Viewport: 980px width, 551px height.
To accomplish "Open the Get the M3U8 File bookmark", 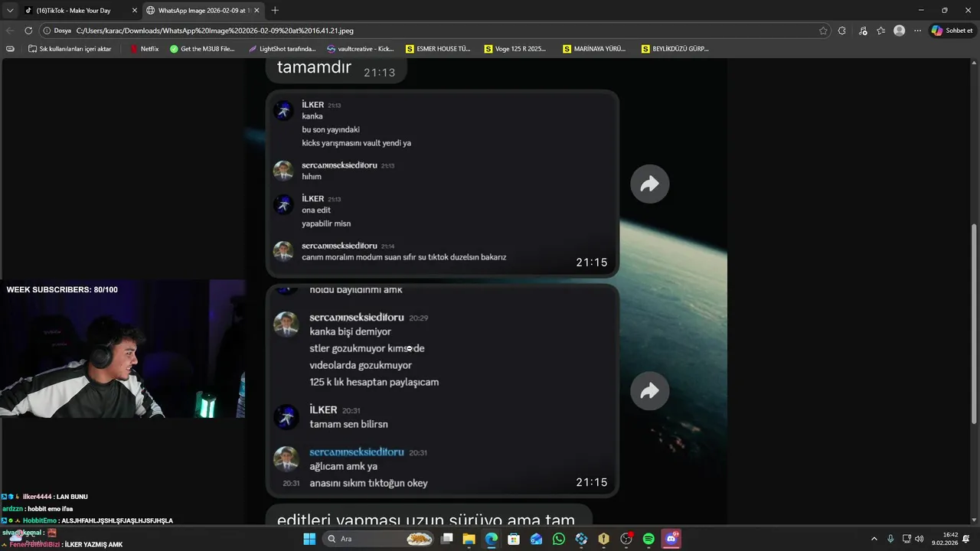I will pyautogui.click(x=202, y=49).
